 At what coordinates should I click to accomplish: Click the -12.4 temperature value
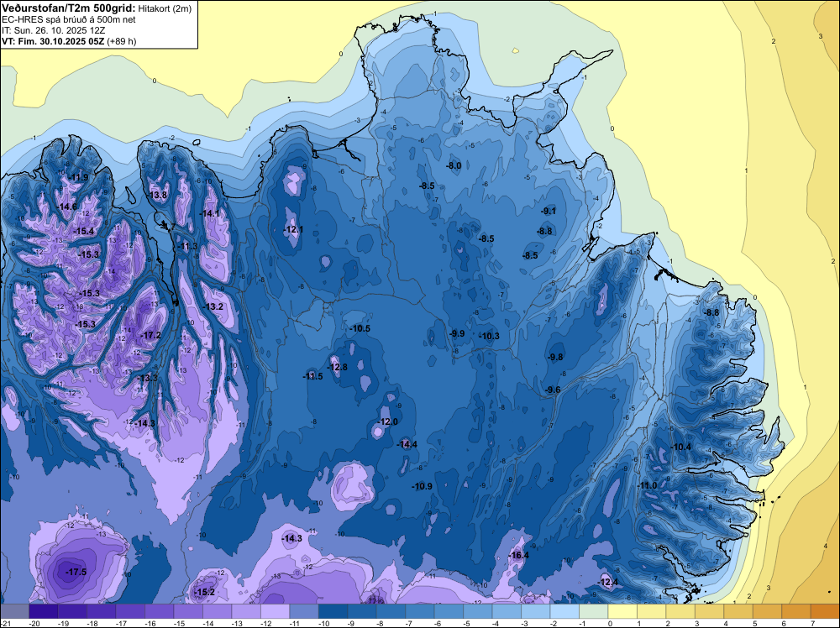tap(608, 582)
